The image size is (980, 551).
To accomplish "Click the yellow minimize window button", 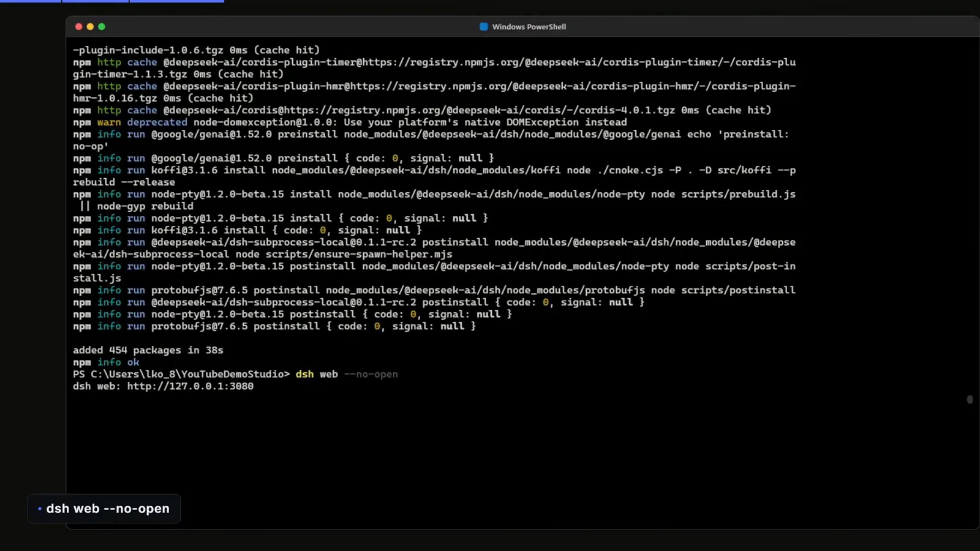I will point(90,26).
